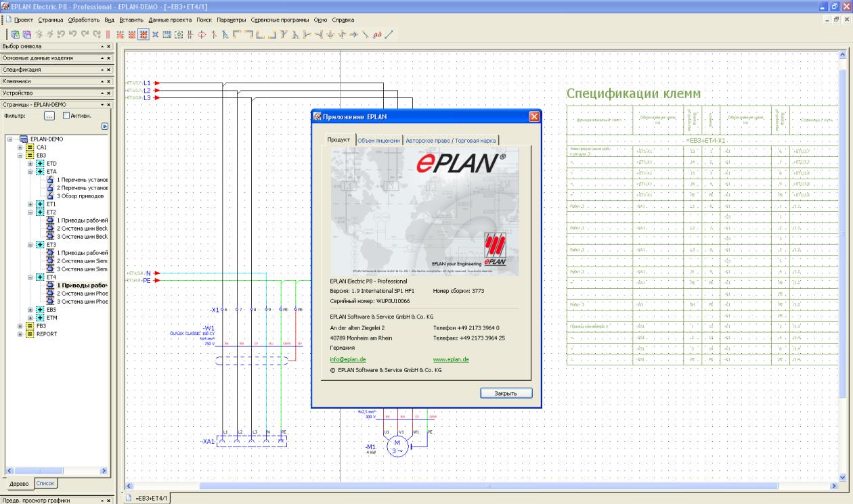Screen dimensions: 853x504
Task: Click the EPLAN-DEMO project icon in tree
Action: [x=23, y=139]
